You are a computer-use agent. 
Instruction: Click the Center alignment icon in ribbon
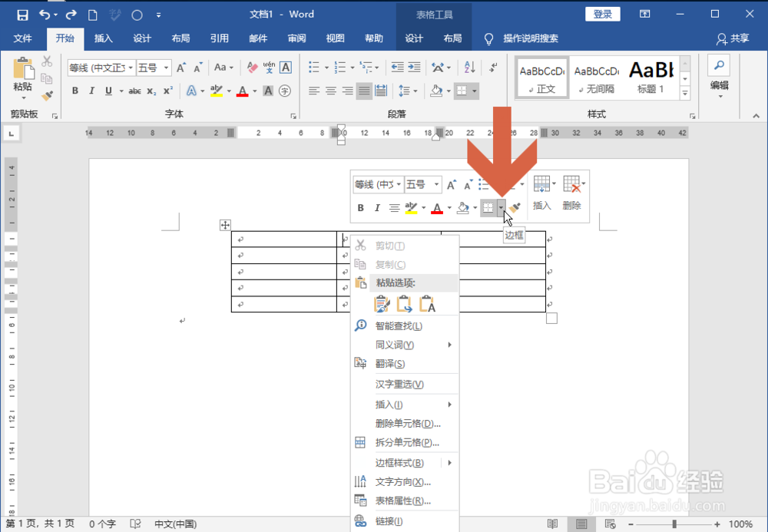330,91
